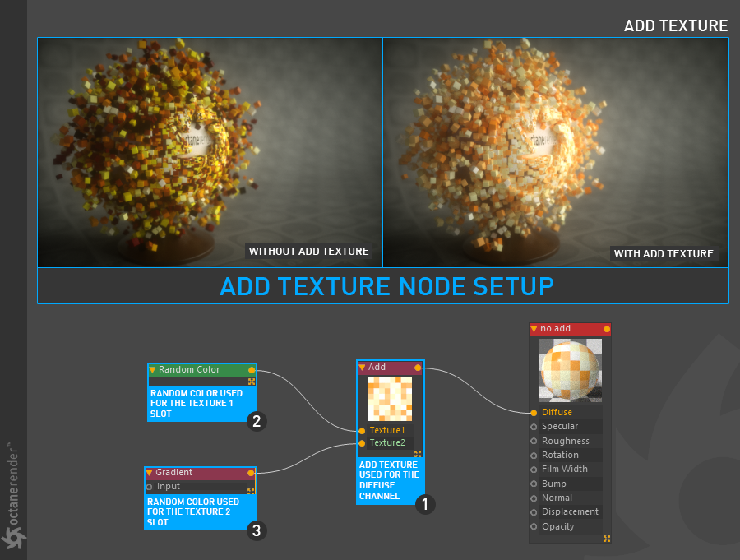Click the grid icon on Gradient node
Image resolution: width=740 pixels, height=560 pixels.
pos(251,491)
